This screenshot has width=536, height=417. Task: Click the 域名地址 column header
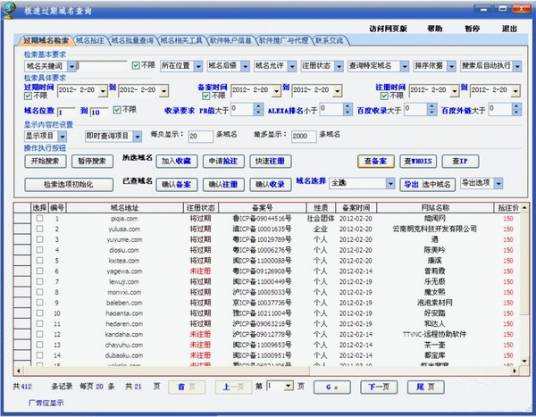click(x=125, y=208)
